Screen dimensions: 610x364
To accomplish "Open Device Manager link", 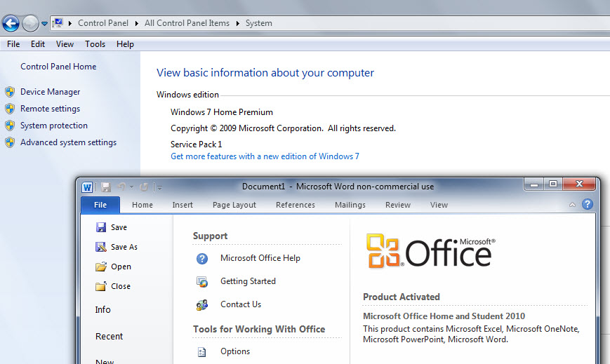I will [50, 92].
